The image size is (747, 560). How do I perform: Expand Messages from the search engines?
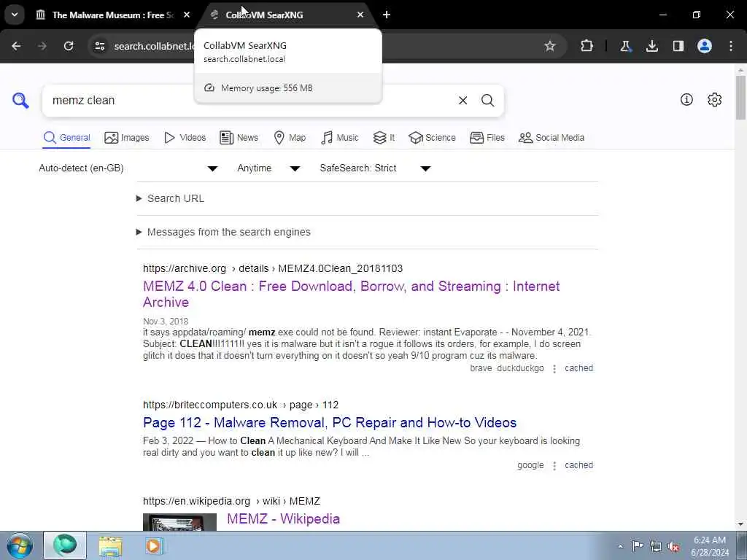223,232
